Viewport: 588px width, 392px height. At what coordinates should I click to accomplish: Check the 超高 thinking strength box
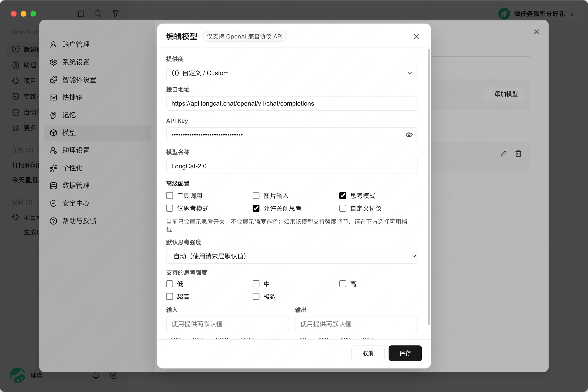(170, 296)
